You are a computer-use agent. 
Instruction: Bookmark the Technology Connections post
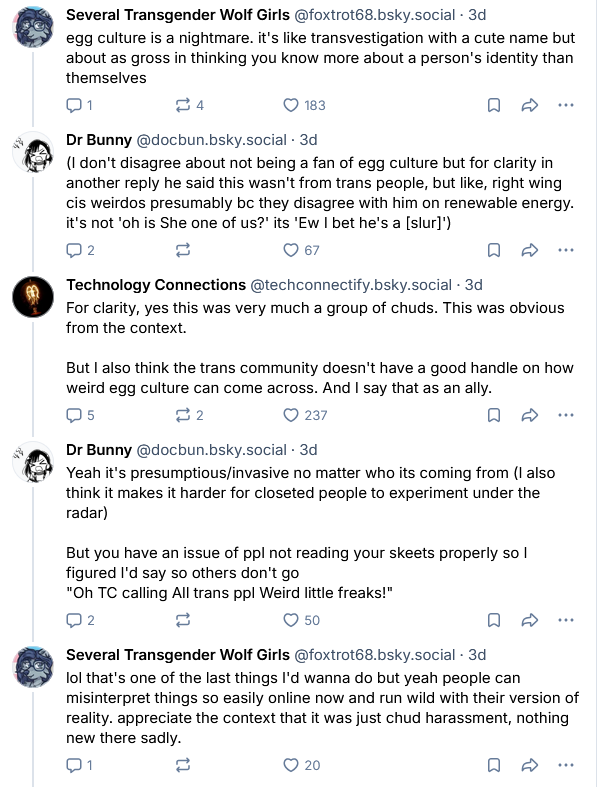tap(494, 415)
